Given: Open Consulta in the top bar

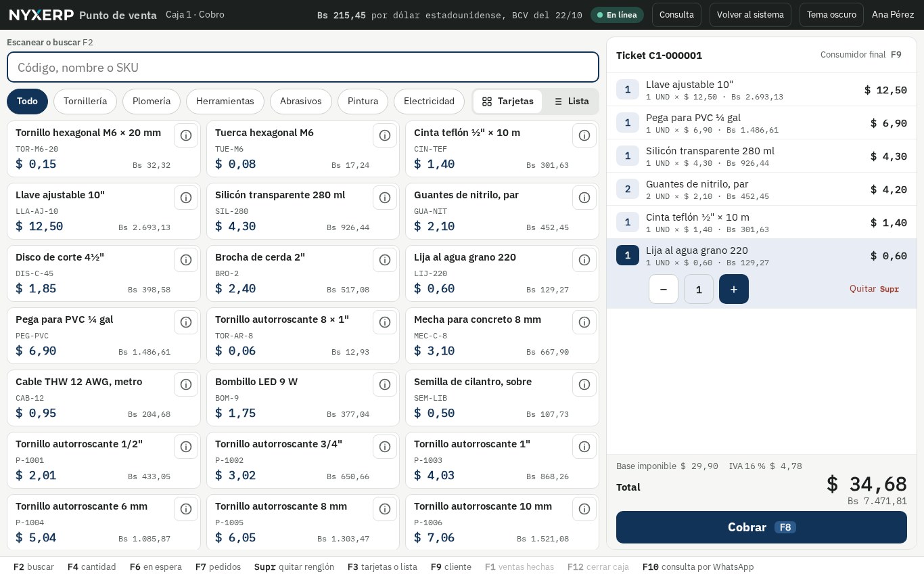Looking at the screenshot, I should (676, 15).
